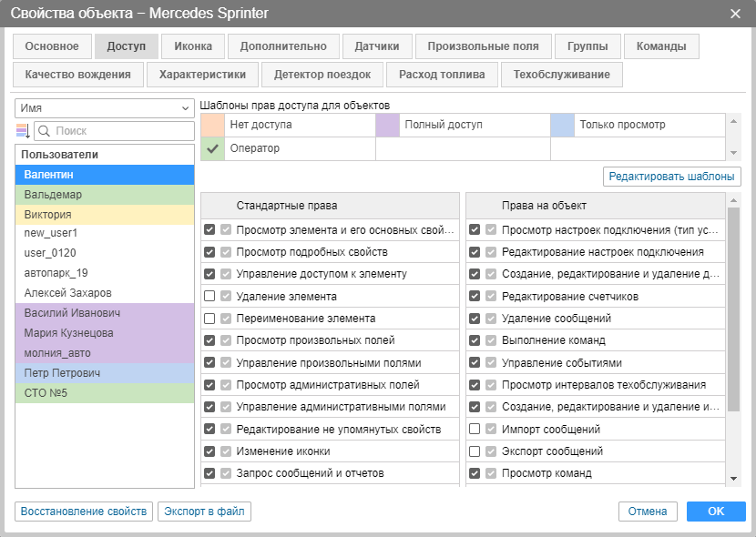Select user 'Петр Петрович' in the list
Screen dimensions: 756x537
(x=105, y=373)
